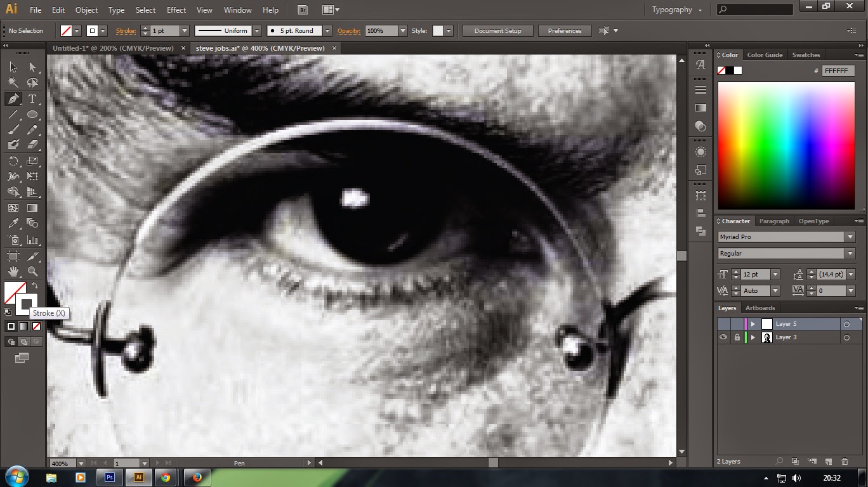This screenshot has height=487, width=868.
Task: Open Regular font style dropdown
Action: pos(850,253)
